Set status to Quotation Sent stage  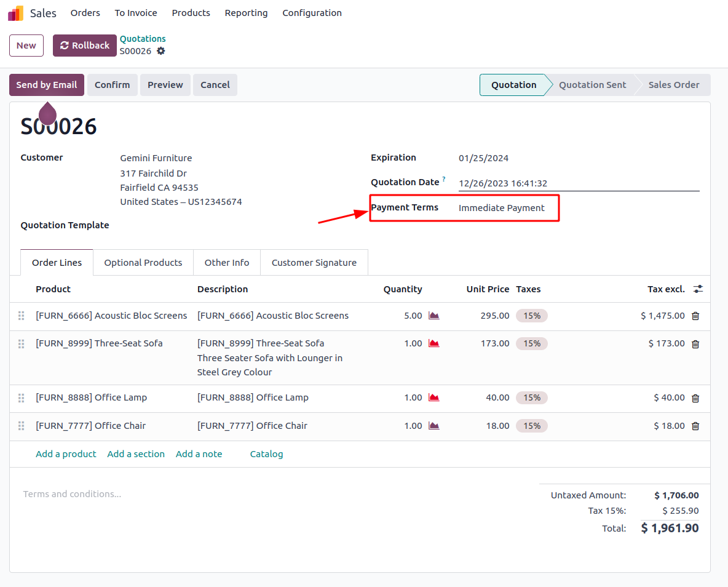[592, 85]
